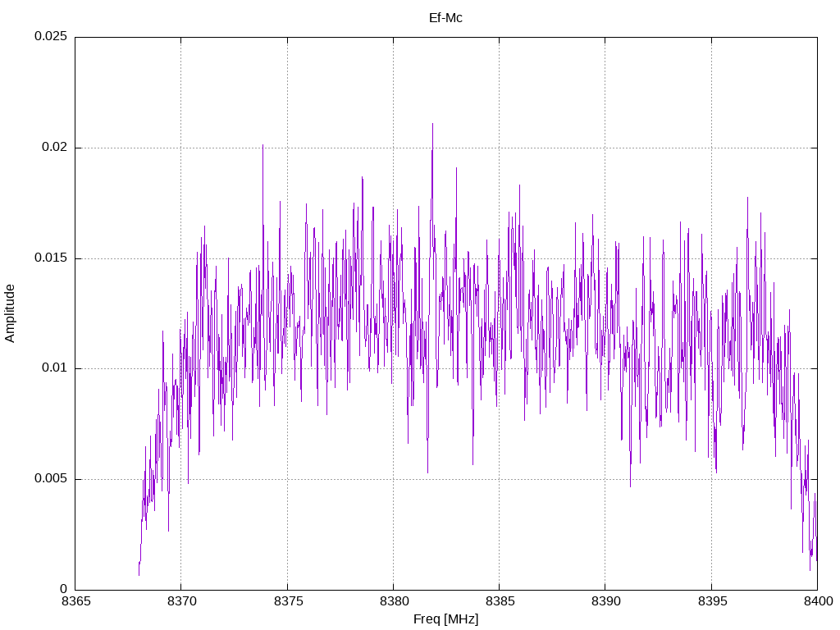
Task: Click the x-axis tick label 8385
Action: [x=500, y=601]
